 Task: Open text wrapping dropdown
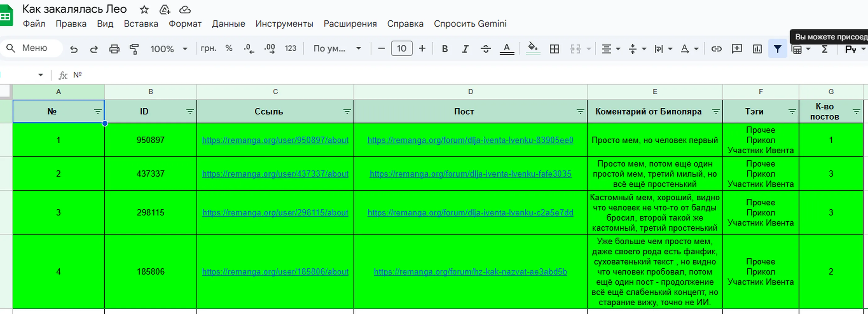663,49
